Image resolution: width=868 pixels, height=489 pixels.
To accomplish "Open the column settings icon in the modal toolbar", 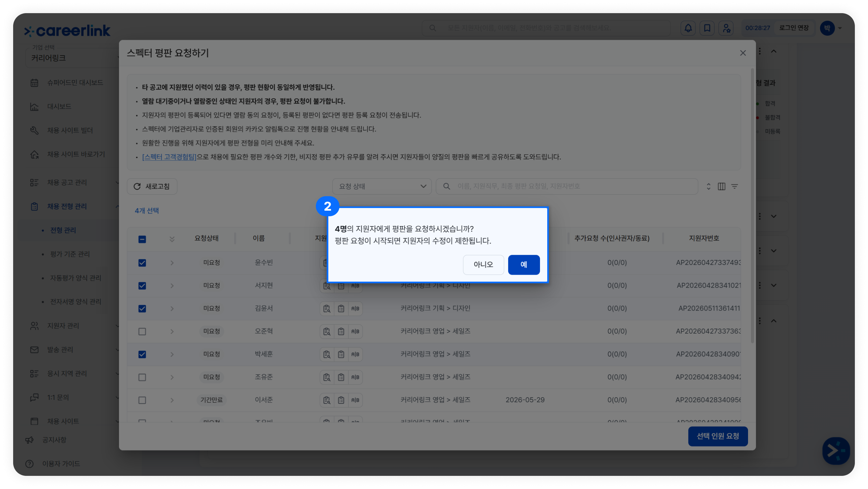I will [x=721, y=186].
